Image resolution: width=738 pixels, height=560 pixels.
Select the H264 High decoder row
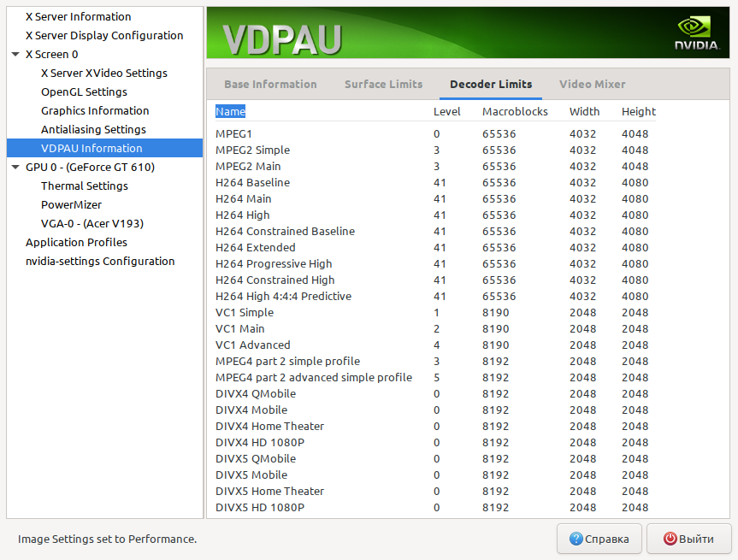point(435,215)
